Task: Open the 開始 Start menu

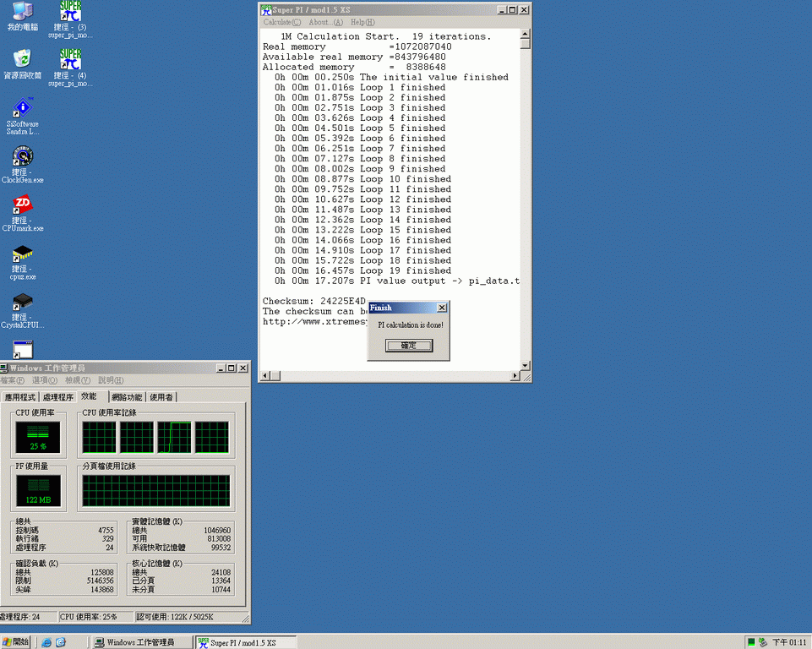Action: (x=15, y=642)
